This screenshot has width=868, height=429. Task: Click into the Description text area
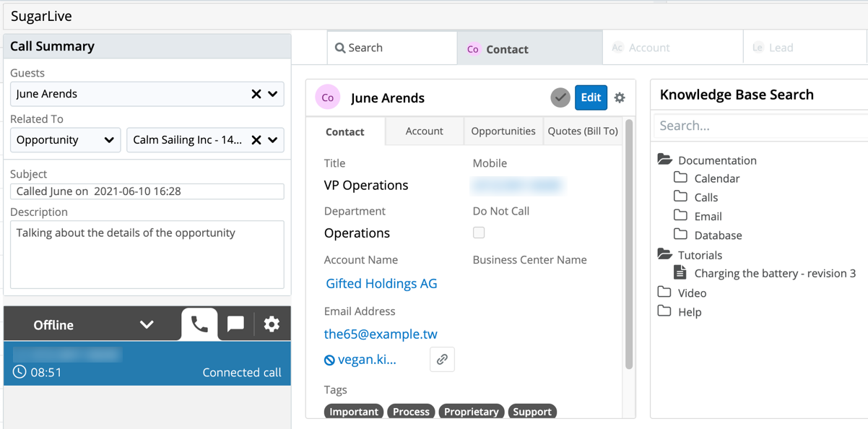(147, 254)
